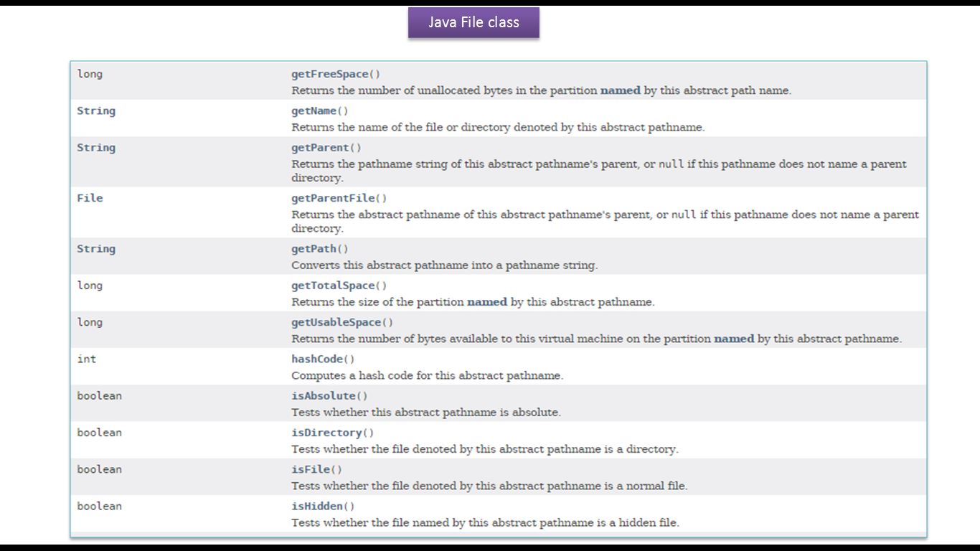Click String return type beside getName()
Image resolution: width=980 pixels, height=551 pixels.
(x=96, y=110)
